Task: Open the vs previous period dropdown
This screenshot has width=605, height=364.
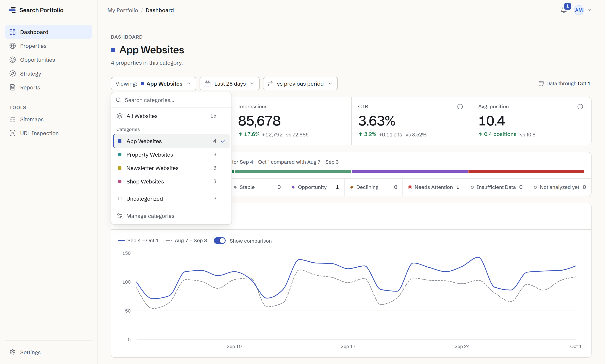Action: pos(300,84)
